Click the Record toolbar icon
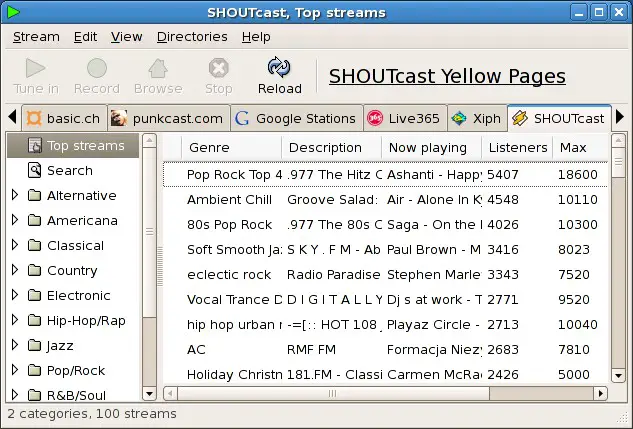The image size is (633, 429). (97, 68)
